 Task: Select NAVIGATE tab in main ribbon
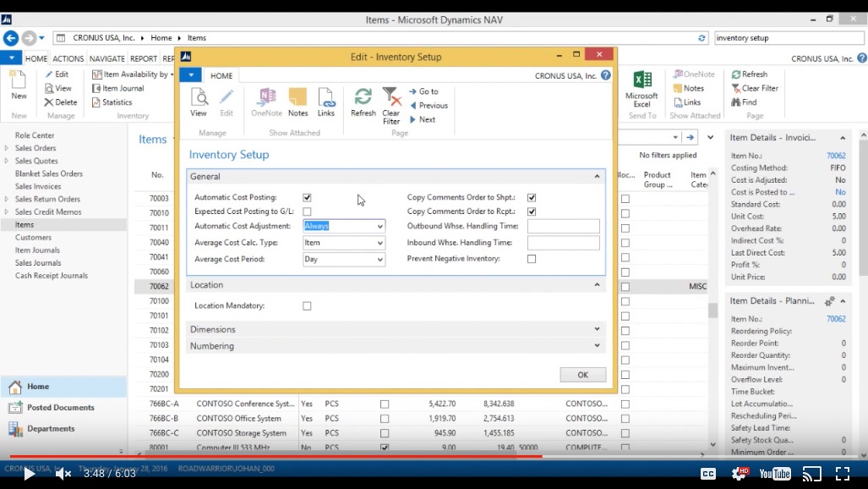(106, 58)
